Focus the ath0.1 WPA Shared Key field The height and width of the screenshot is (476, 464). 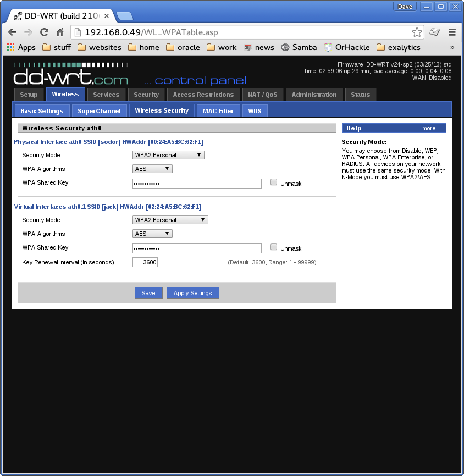[x=197, y=248]
